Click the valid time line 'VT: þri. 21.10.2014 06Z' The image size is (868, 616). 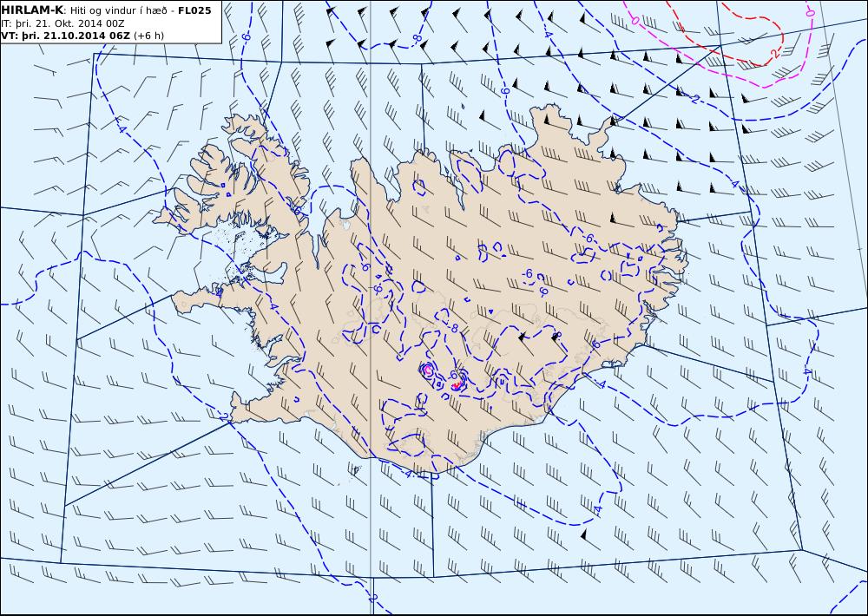tap(65, 36)
